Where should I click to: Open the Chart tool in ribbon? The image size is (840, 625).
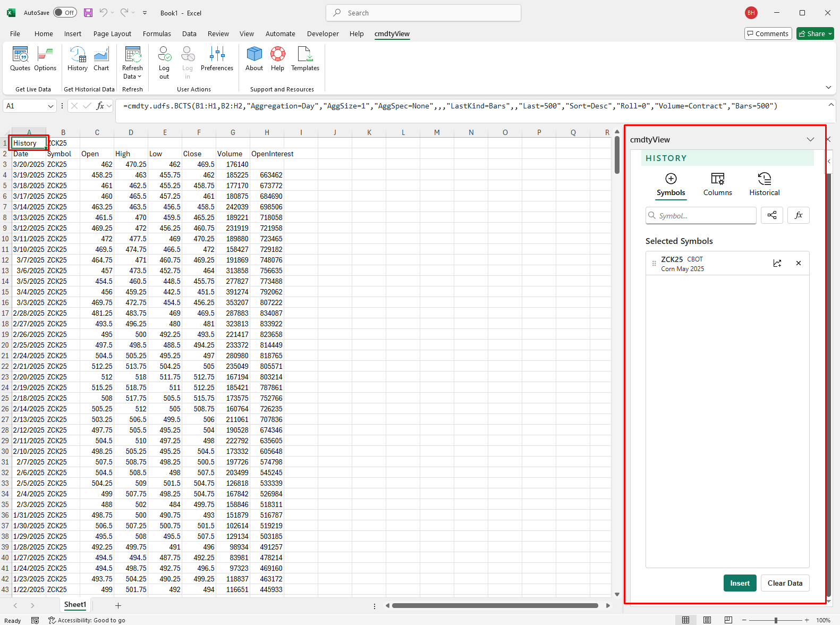click(x=101, y=59)
